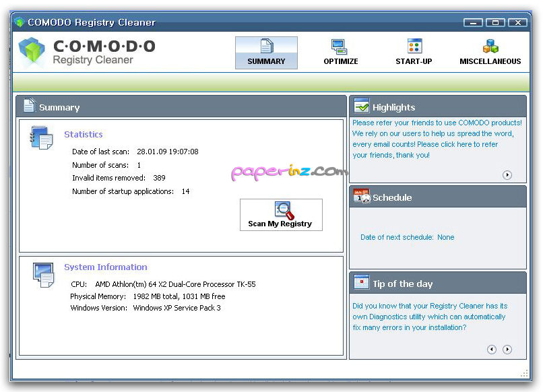Click the Statistics notebook icon
Image resolution: width=543 pixels, height=392 pixels.
point(42,137)
